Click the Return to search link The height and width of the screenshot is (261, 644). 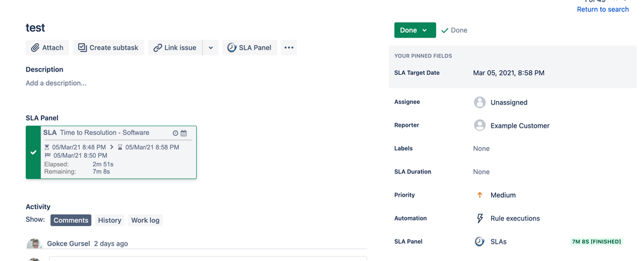click(x=603, y=9)
